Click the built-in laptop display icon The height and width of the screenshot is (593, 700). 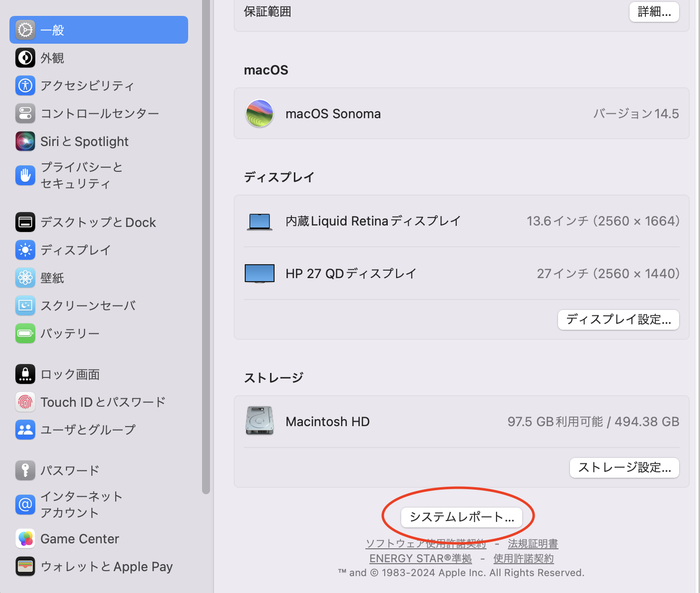[x=260, y=222]
